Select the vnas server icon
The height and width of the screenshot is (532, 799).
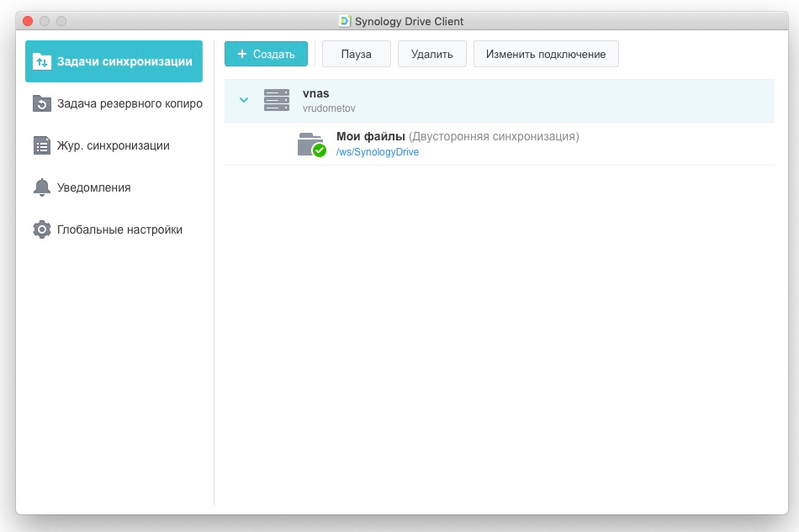pyautogui.click(x=276, y=101)
